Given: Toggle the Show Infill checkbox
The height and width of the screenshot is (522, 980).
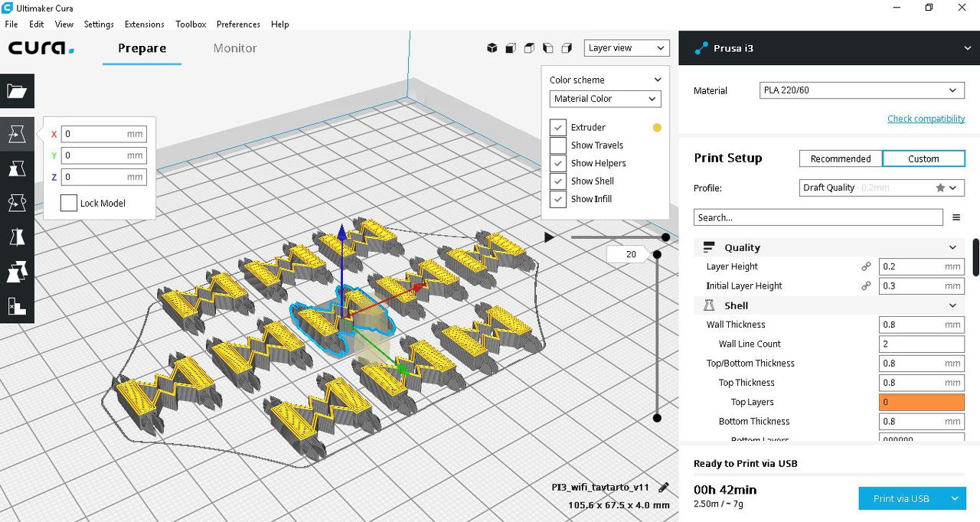Looking at the screenshot, I should (x=558, y=199).
